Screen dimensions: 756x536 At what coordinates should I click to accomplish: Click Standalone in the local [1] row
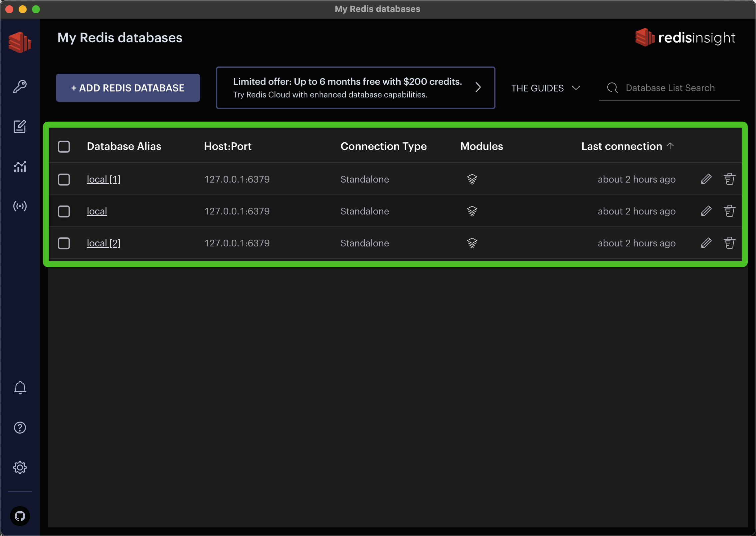pos(365,179)
